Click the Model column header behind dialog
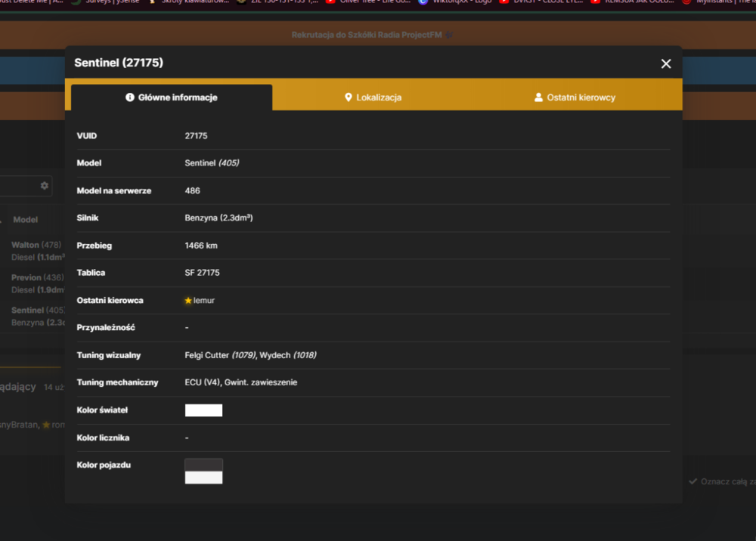 26,220
